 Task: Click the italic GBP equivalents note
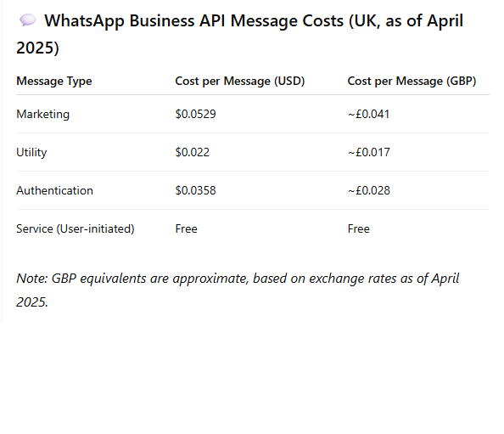pyautogui.click(x=238, y=290)
